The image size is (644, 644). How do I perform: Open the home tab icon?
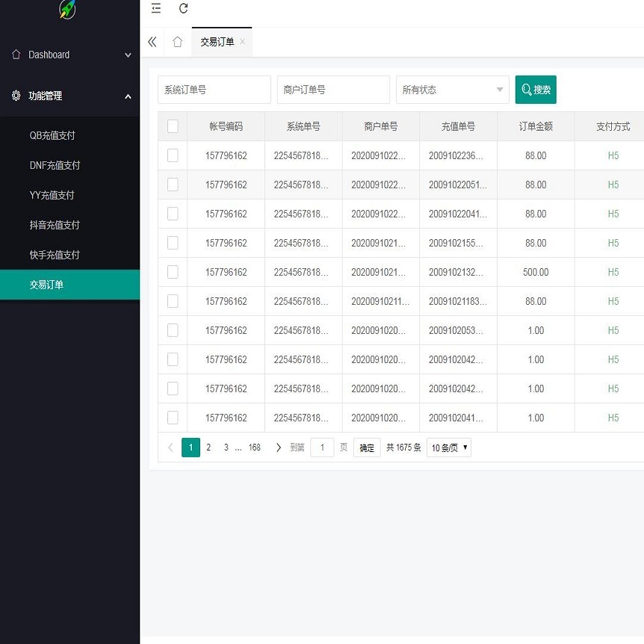[177, 42]
